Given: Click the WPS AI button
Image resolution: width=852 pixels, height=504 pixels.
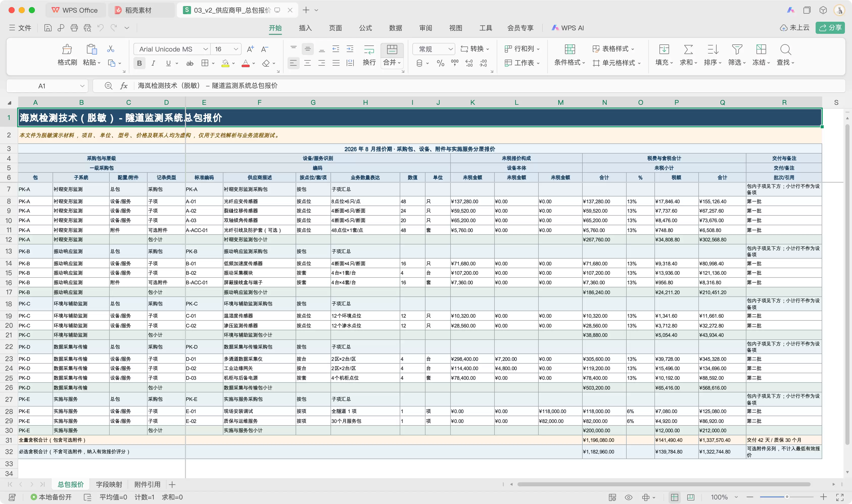Looking at the screenshot, I should 567,28.
